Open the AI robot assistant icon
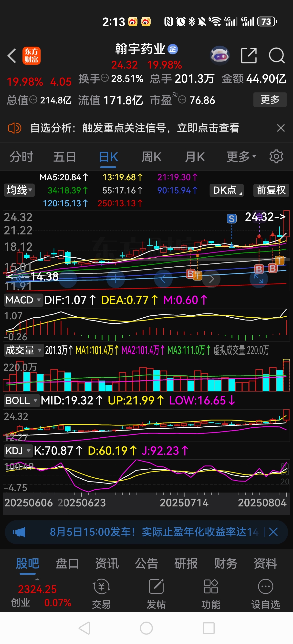Viewport: 293px width, 644px height. (x=220, y=55)
